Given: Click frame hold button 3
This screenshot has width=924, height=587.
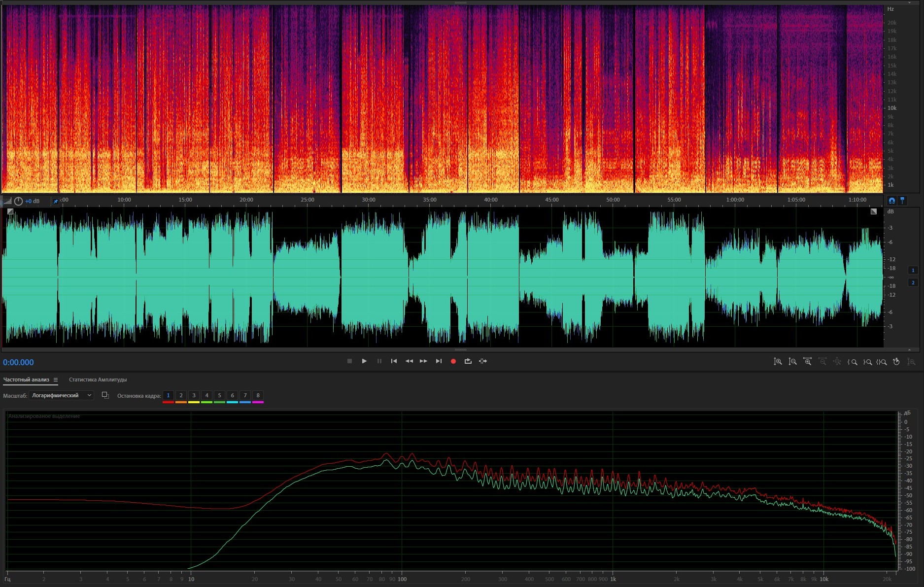Looking at the screenshot, I should 194,395.
